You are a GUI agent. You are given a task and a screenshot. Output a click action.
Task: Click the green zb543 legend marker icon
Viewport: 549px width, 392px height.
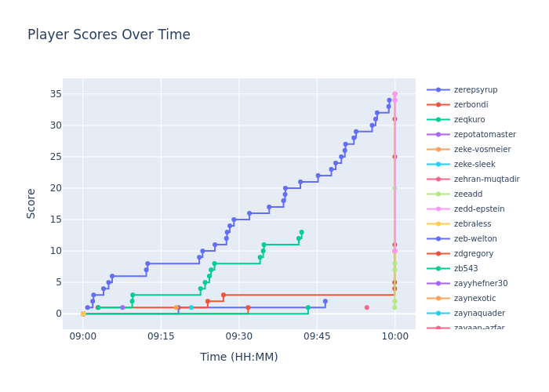438,269
